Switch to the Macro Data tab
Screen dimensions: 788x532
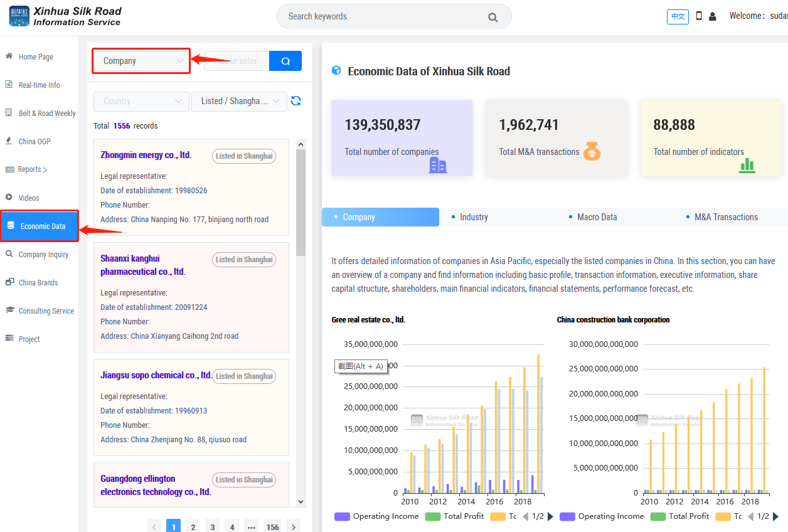[597, 217]
